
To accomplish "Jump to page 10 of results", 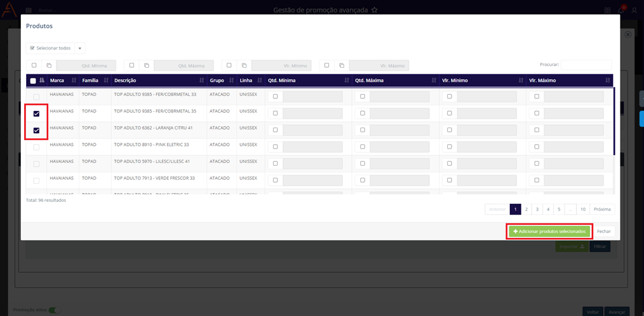I will (x=582, y=209).
